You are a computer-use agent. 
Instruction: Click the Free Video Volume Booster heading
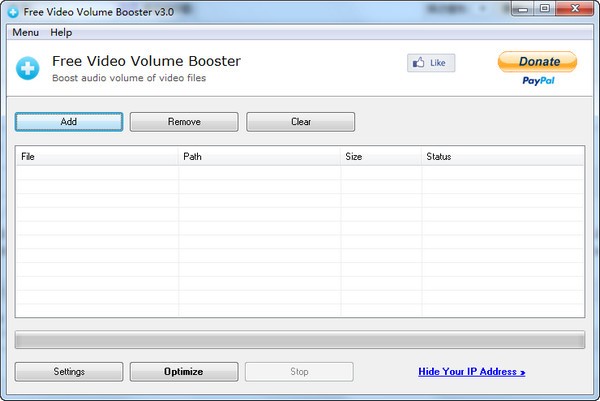[x=147, y=61]
